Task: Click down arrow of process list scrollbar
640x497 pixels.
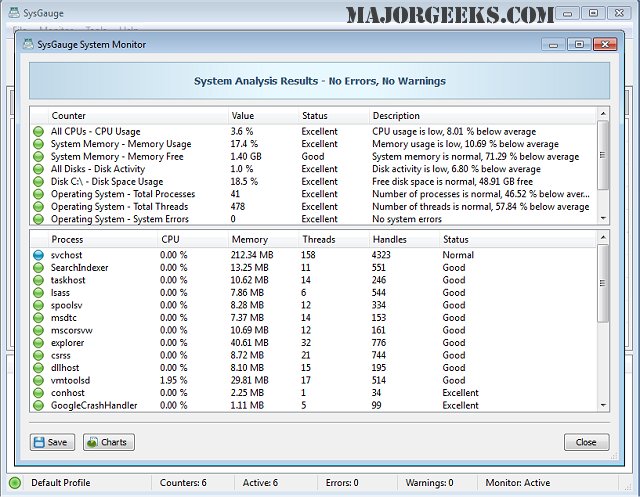Action: (603, 405)
